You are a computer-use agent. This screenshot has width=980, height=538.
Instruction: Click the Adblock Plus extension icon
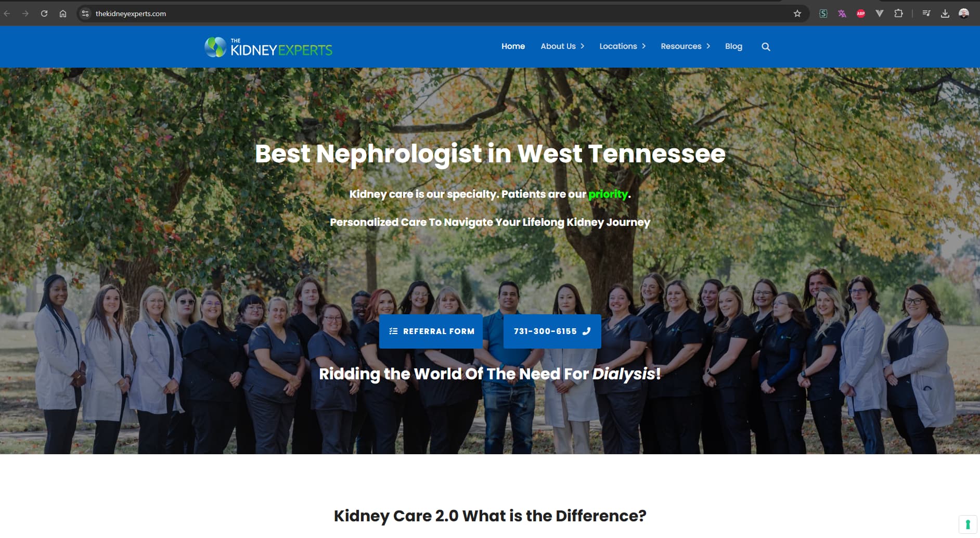coord(861,14)
